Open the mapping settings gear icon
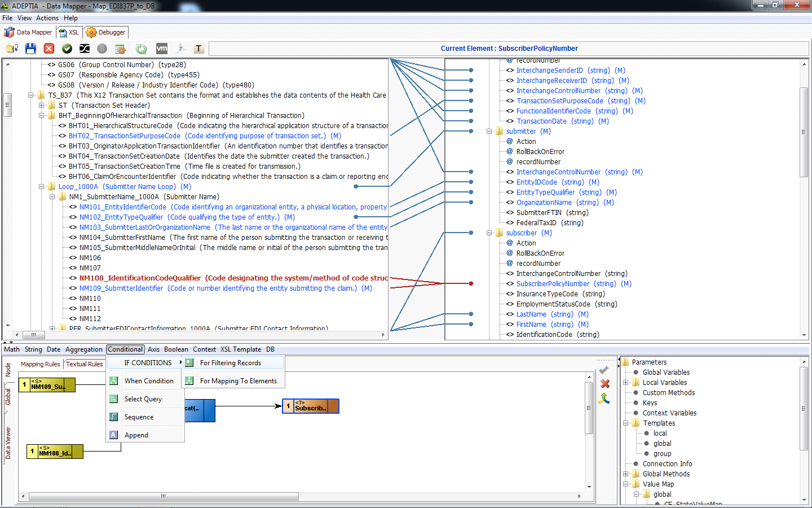Viewport: 812px width, 508px height. (x=120, y=49)
